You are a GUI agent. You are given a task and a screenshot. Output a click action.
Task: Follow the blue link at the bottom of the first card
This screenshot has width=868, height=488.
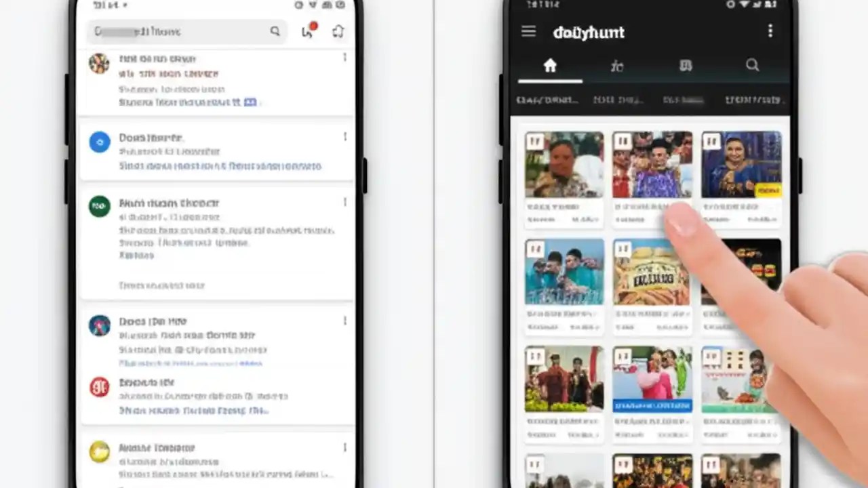pos(250,102)
